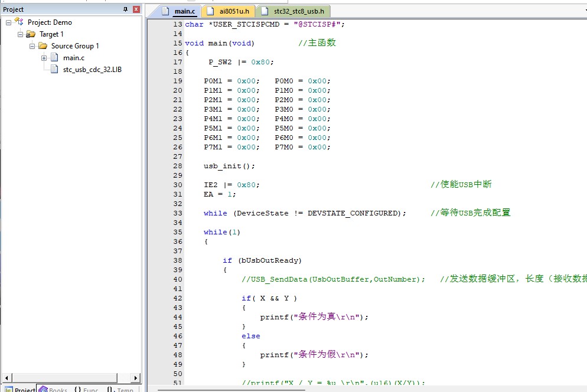Open the Temp (templates) bottom tab
The height and width of the screenshot is (392, 587).
tap(120, 390)
